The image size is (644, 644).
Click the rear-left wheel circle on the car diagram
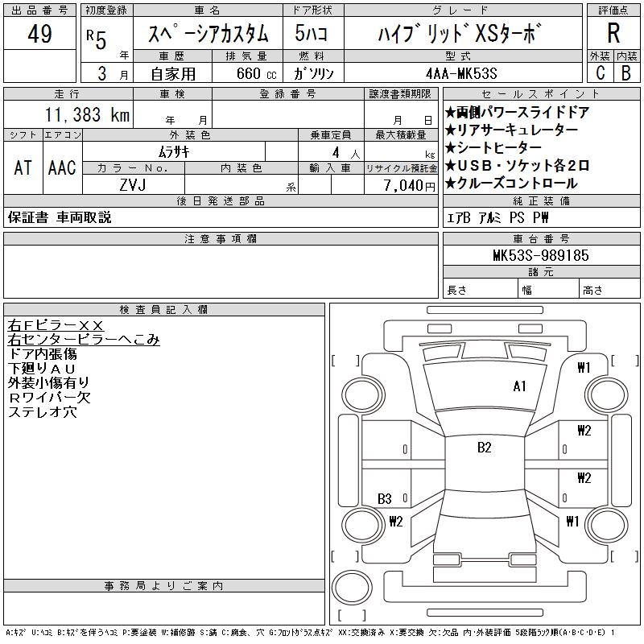(x=363, y=525)
